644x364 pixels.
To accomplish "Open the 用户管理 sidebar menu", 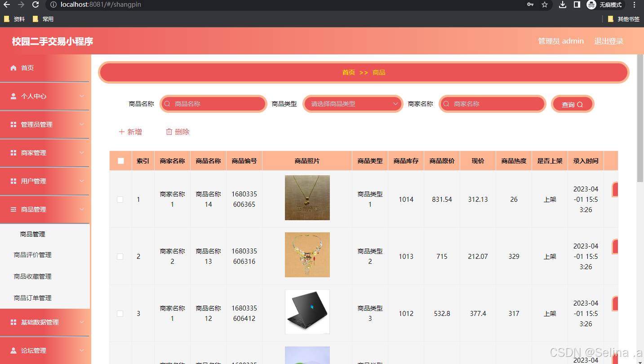I will pos(45,181).
